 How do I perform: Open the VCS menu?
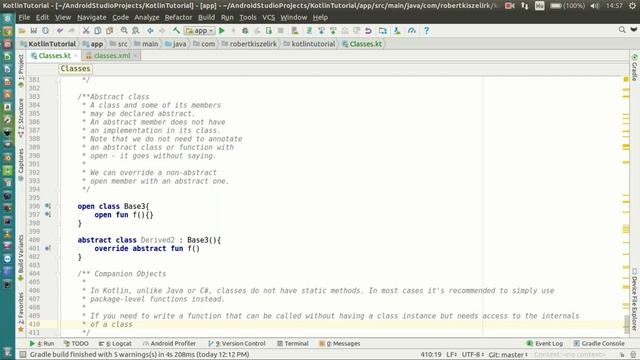coord(268,17)
